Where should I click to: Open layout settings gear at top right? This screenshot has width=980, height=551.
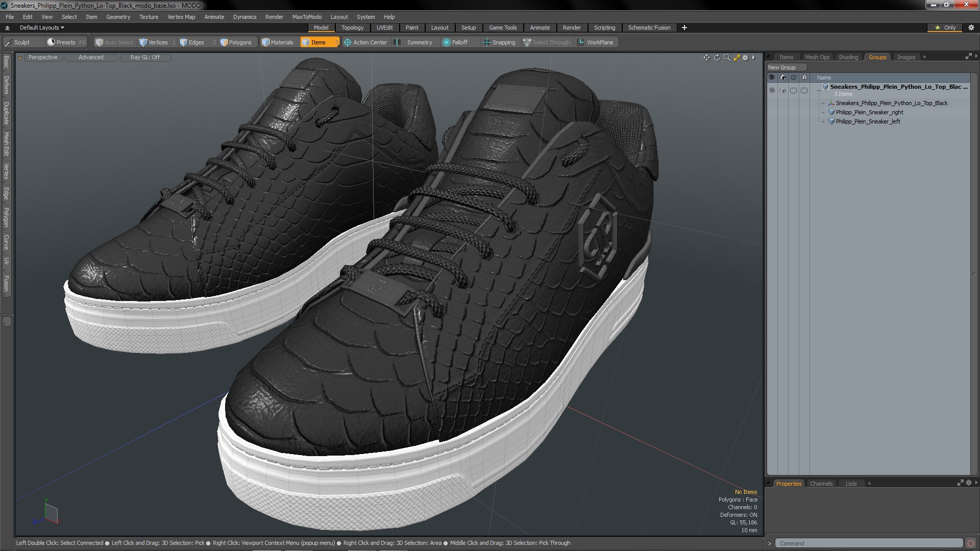pos(971,28)
